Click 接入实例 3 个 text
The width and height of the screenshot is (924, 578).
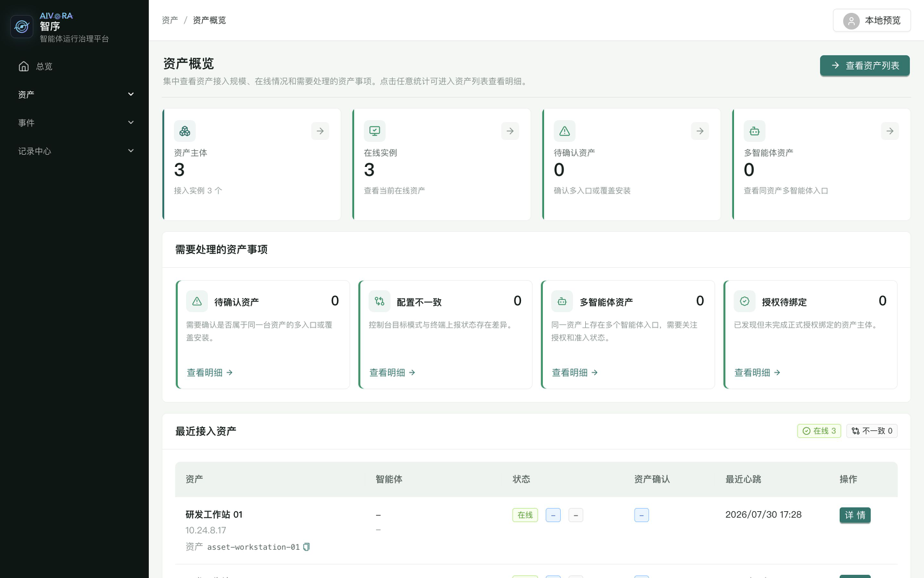(x=198, y=191)
